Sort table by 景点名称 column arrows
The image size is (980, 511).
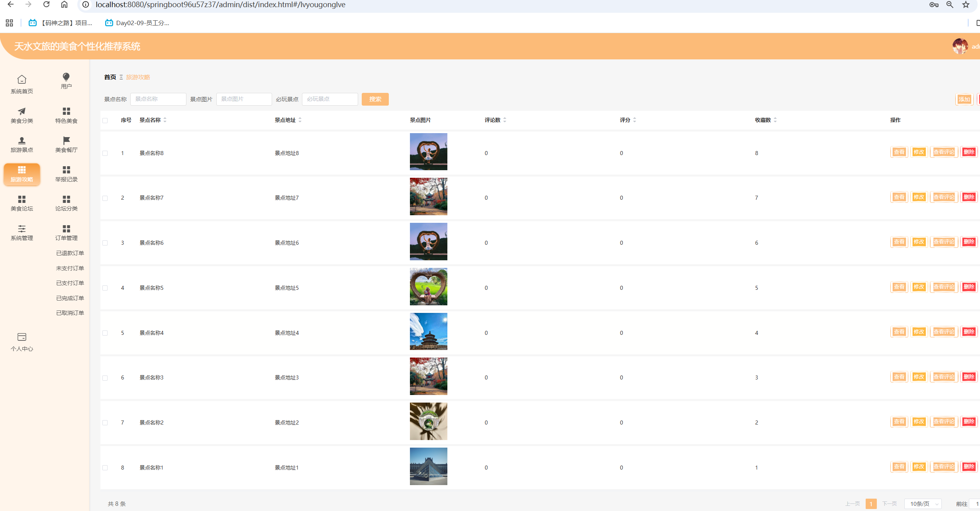165,120
